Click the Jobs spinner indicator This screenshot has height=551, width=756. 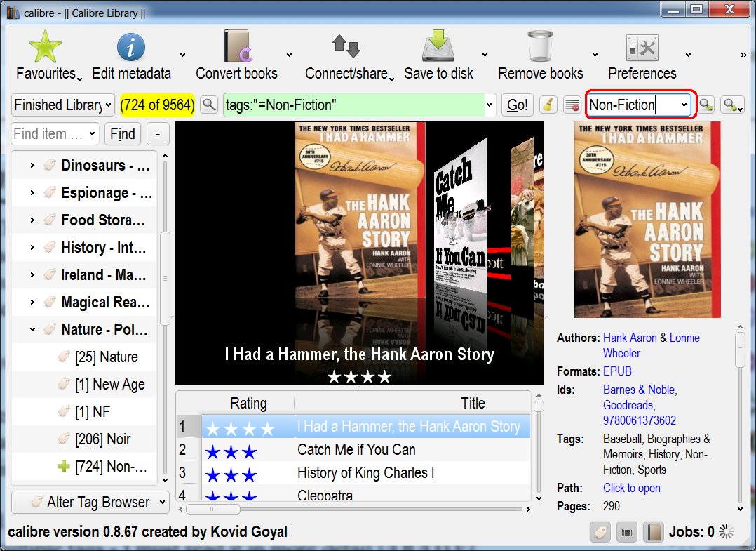pos(726,532)
